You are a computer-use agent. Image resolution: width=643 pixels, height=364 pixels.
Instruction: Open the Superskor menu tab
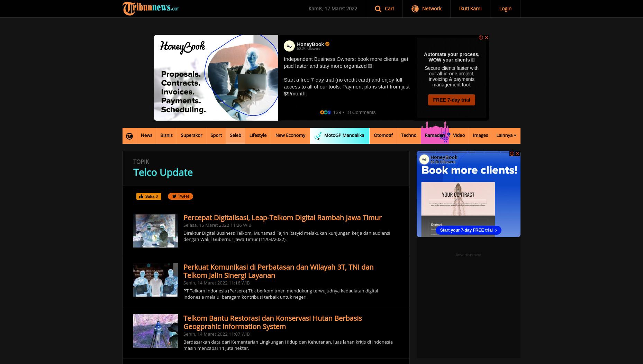click(191, 135)
